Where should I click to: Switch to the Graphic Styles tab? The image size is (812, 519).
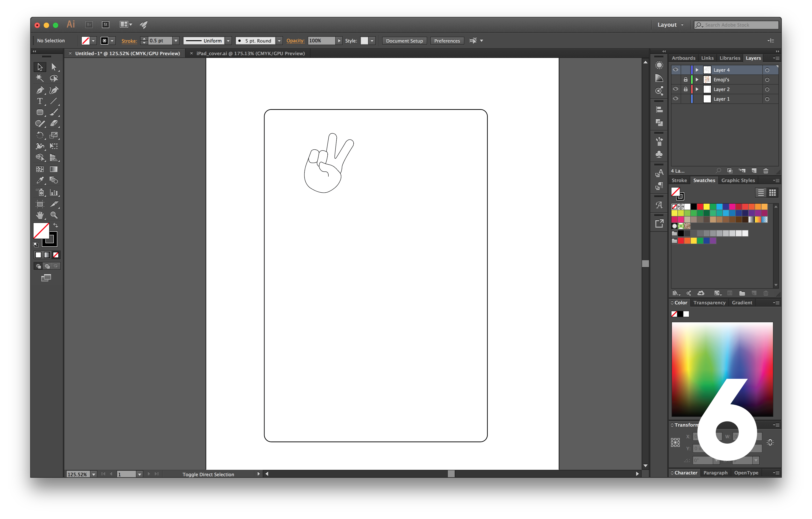coord(738,180)
